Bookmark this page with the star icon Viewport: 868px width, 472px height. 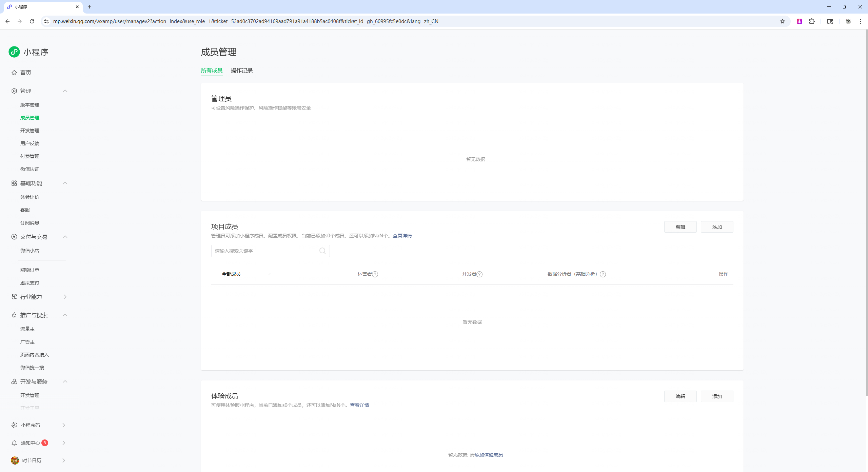pyautogui.click(x=783, y=21)
